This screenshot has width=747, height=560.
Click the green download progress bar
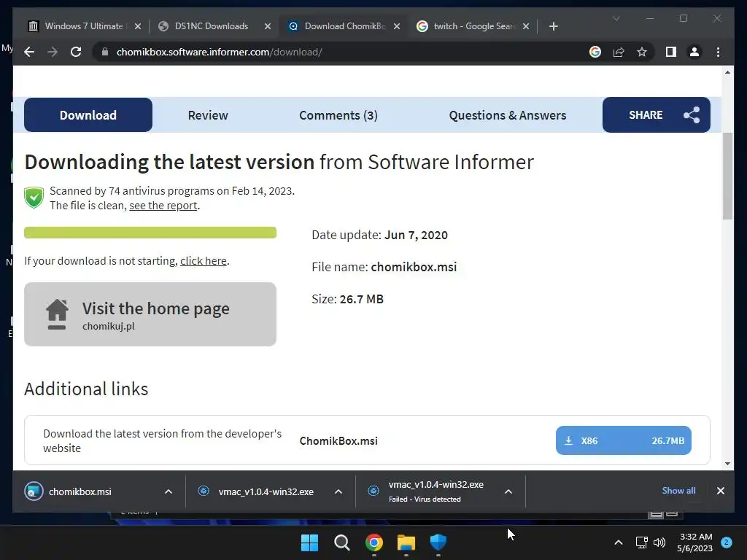[x=150, y=233]
